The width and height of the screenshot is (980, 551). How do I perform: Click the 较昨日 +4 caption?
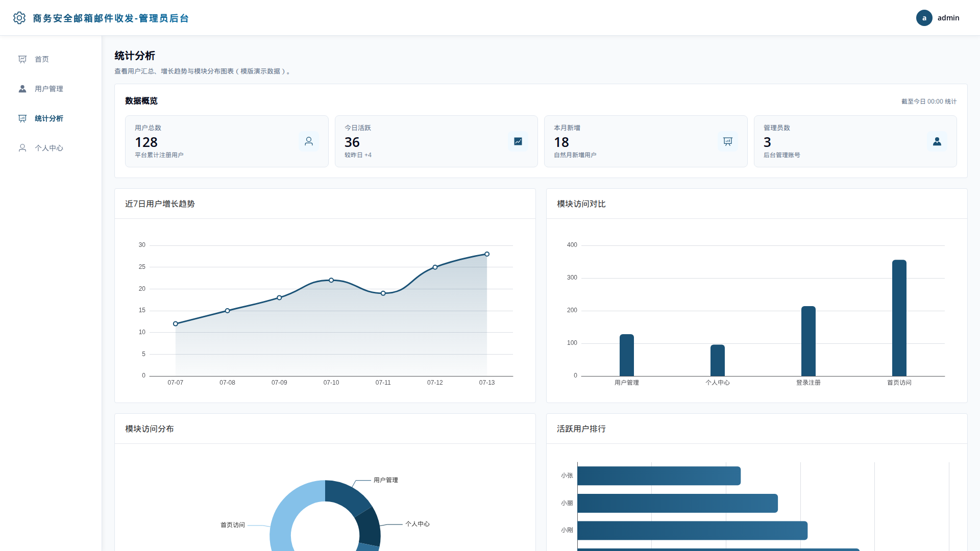click(x=358, y=155)
